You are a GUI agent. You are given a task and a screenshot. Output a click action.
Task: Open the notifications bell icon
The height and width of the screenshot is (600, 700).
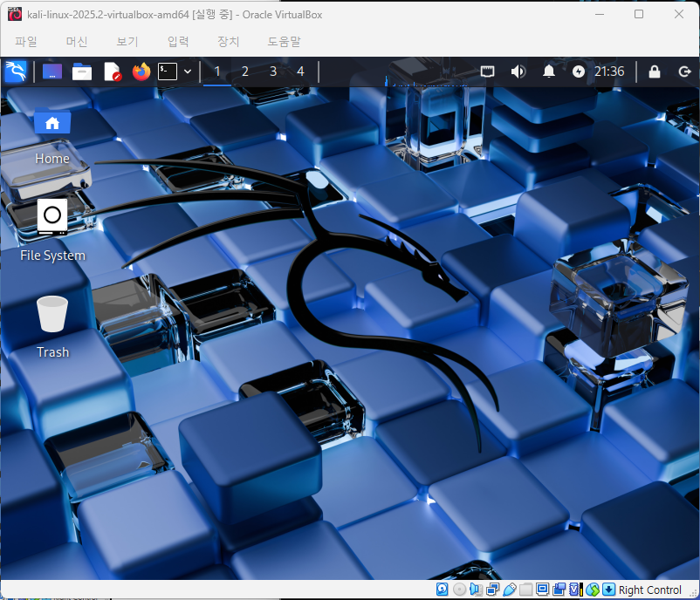(x=549, y=72)
